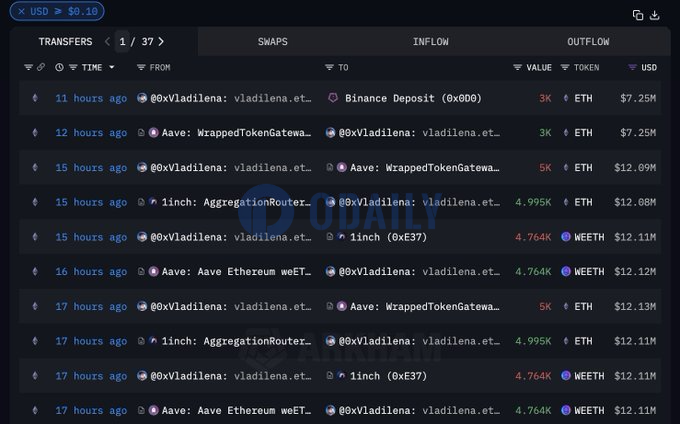Select the $12.09M USD amount
Viewport: 680px width, 424px height.
[635, 168]
